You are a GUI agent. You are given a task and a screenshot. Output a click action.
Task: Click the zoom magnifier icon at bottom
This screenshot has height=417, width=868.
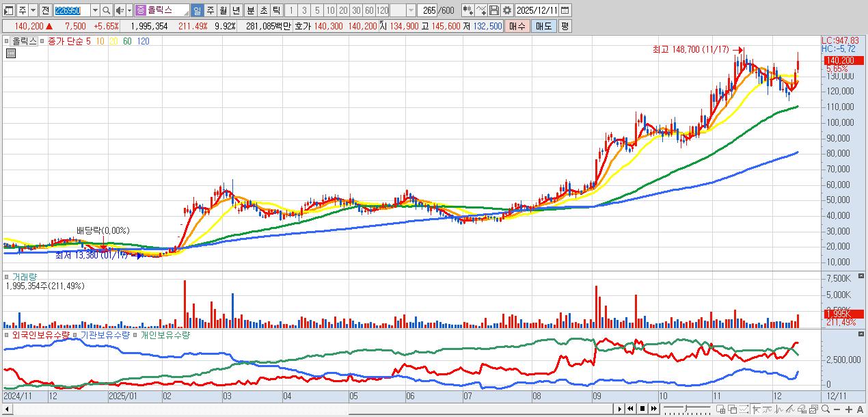pos(826,409)
